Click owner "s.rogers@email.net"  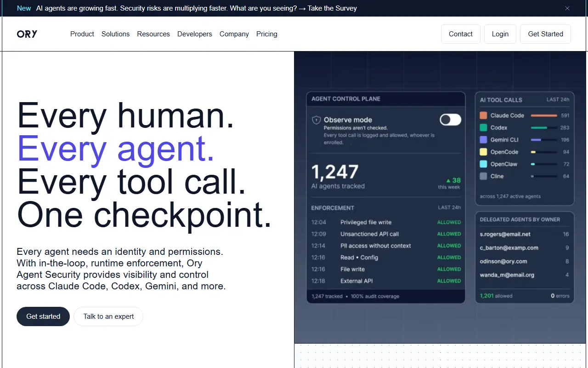point(505,234)
